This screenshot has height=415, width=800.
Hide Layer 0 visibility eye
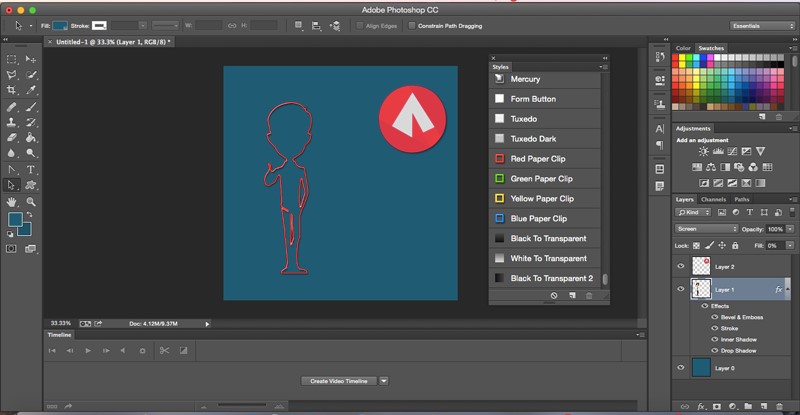(681, 368)
